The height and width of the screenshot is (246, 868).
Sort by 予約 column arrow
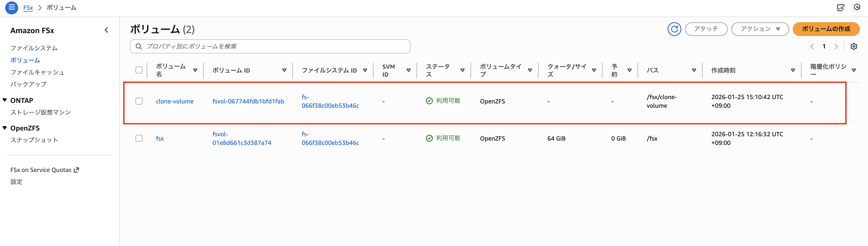630,70
